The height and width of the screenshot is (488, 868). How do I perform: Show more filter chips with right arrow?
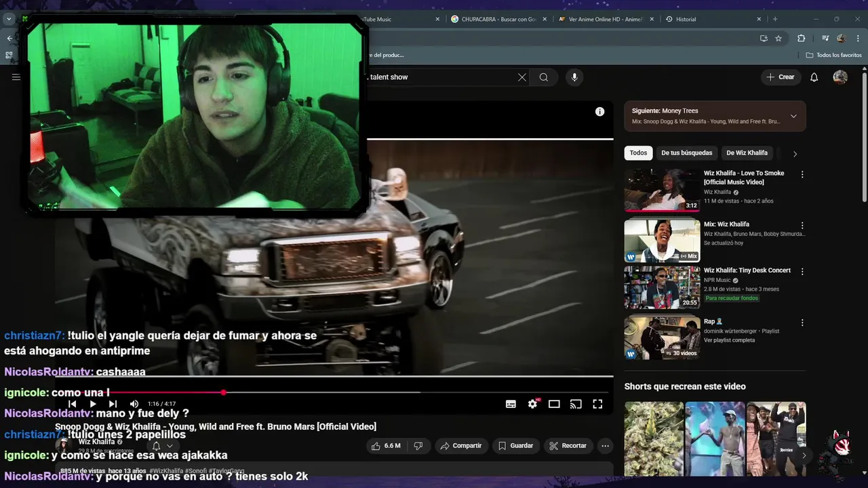pos(795,154)
